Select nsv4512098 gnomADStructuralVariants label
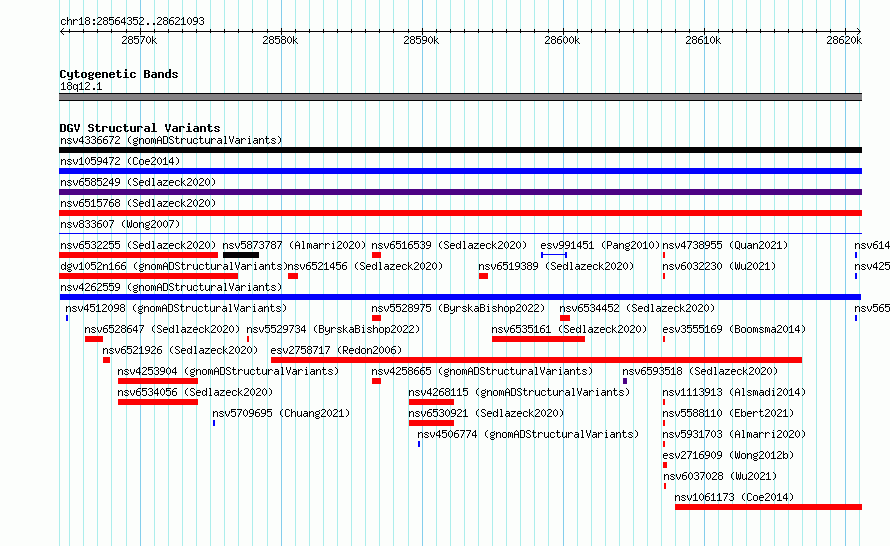890x546 pixels. coord(176,308)
